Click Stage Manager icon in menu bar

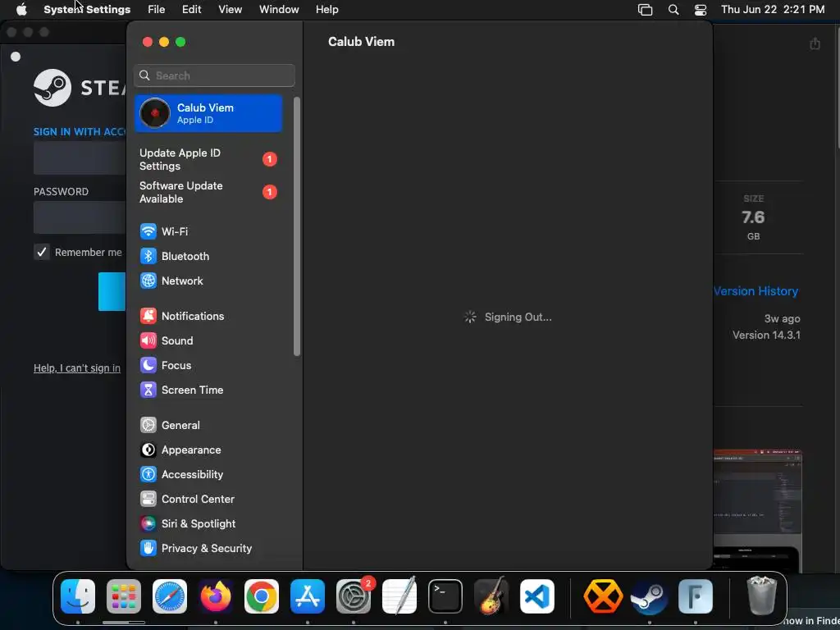(645, 10)
